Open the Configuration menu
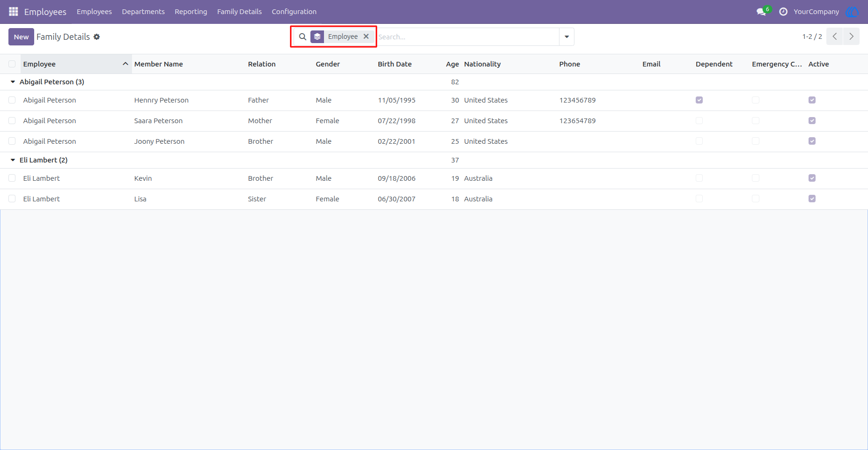Image resolution: width=868 pixels, height=450 pixels. coord(294,12)
